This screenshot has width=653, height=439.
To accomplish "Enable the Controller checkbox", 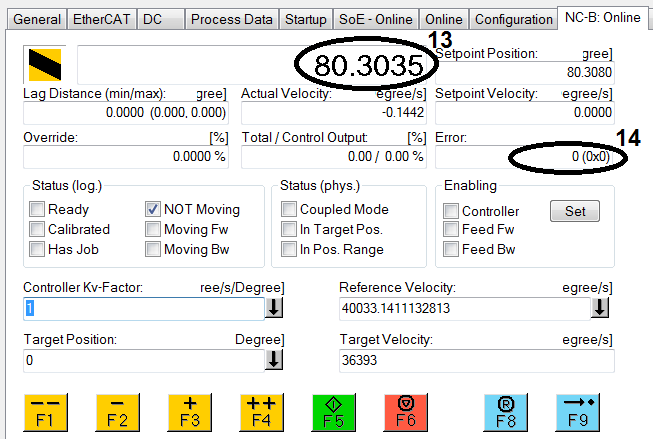I will point(451,211).
